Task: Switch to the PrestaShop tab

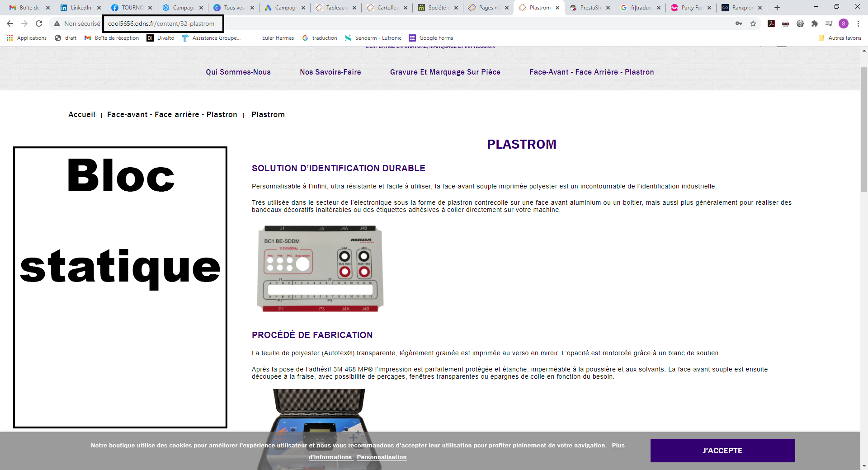Action: pos(590,8)
